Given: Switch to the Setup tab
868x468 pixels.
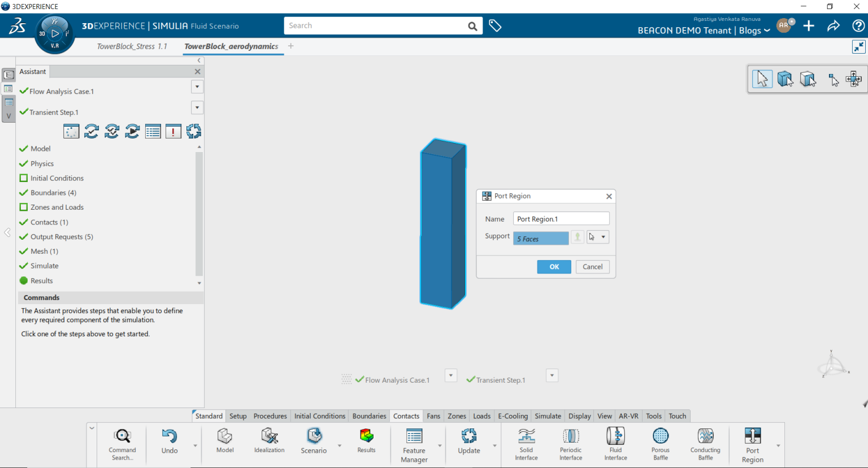Looking at the screenshot, I should tap(238, 416).
